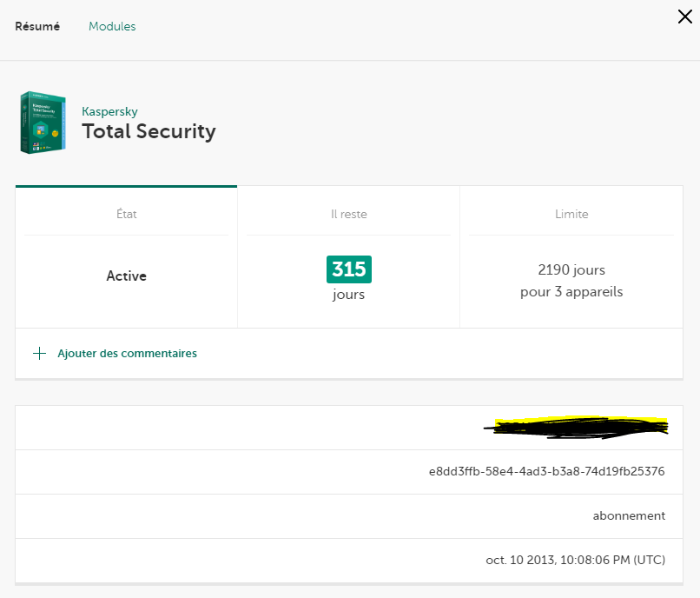
Task: Click the Il reste column header
Action: click(x=348, y=214)
